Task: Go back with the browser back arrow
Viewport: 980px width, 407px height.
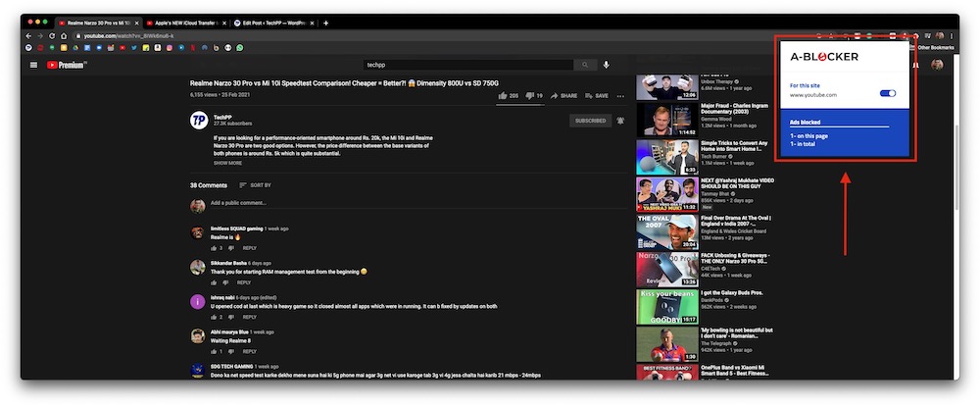Action: [x=28, y=35]
